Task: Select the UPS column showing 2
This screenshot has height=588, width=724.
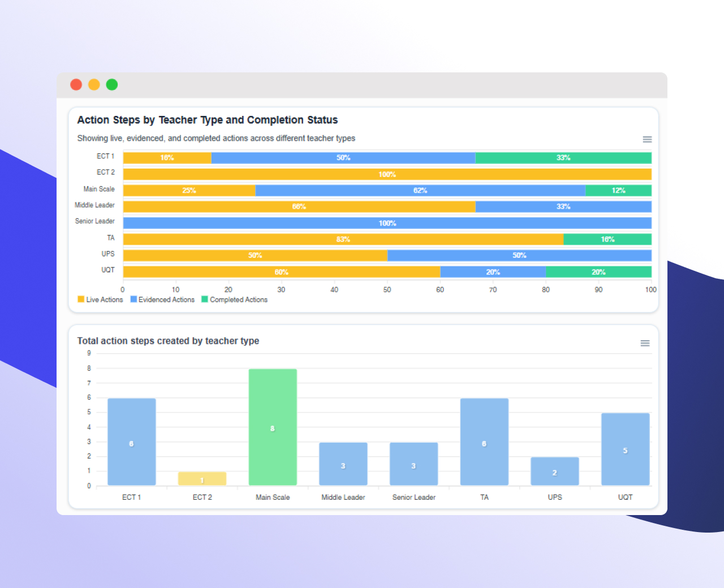Action: coord(554,472)
